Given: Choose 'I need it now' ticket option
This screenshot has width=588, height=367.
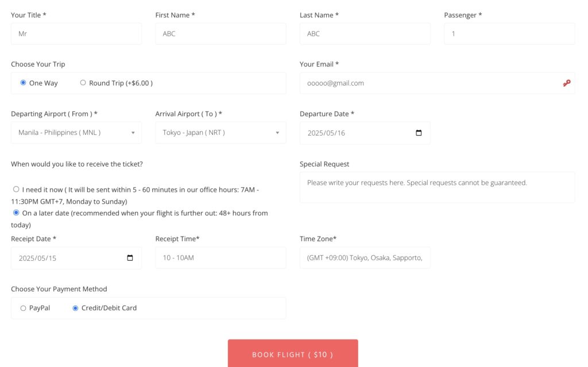Looking at the screenshot, I should [x=16, y=189].
